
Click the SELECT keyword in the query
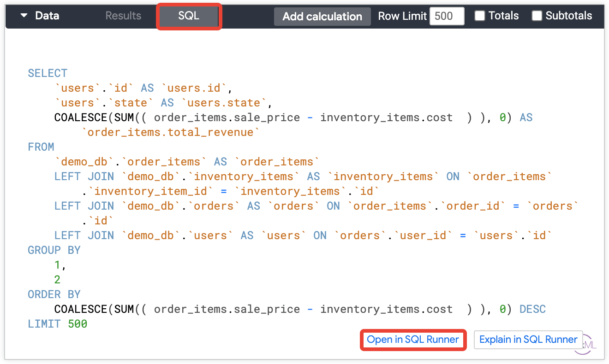[x=47, y=73]
